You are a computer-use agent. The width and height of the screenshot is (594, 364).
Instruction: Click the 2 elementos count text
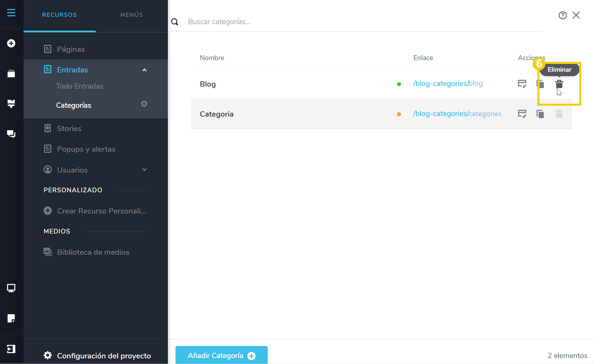pyautogui.click(x=567, y=355)
